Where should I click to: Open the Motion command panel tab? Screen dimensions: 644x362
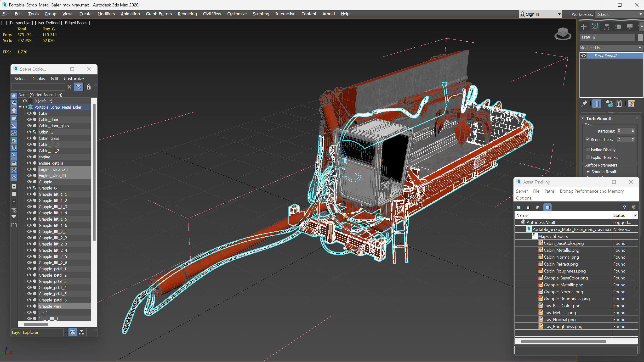[618, 27]
